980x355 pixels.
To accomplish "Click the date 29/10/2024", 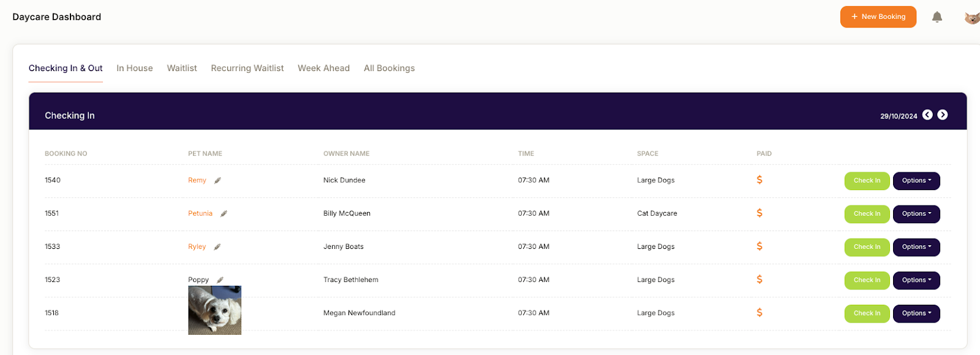I will pyautogui.click(x=899, y=116).
